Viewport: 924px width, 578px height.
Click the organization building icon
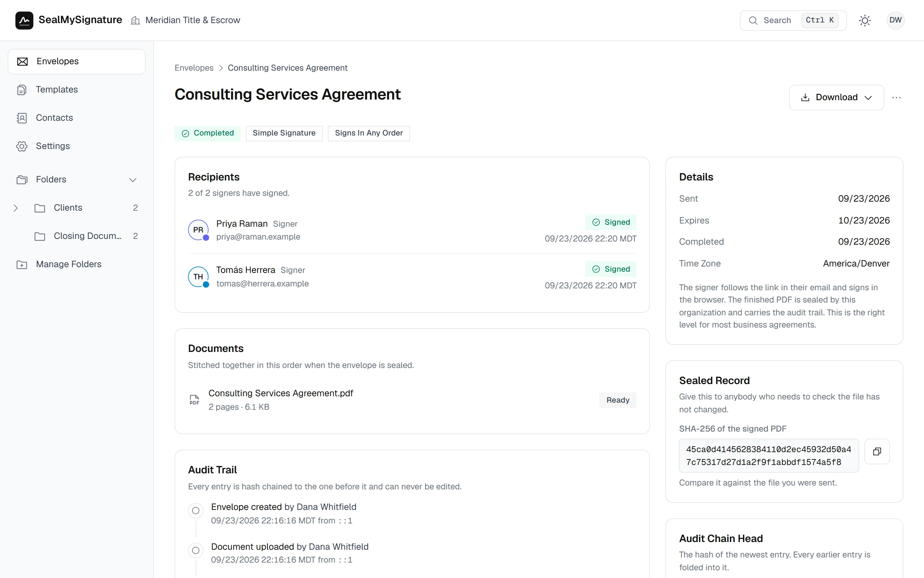click(135, 20)
